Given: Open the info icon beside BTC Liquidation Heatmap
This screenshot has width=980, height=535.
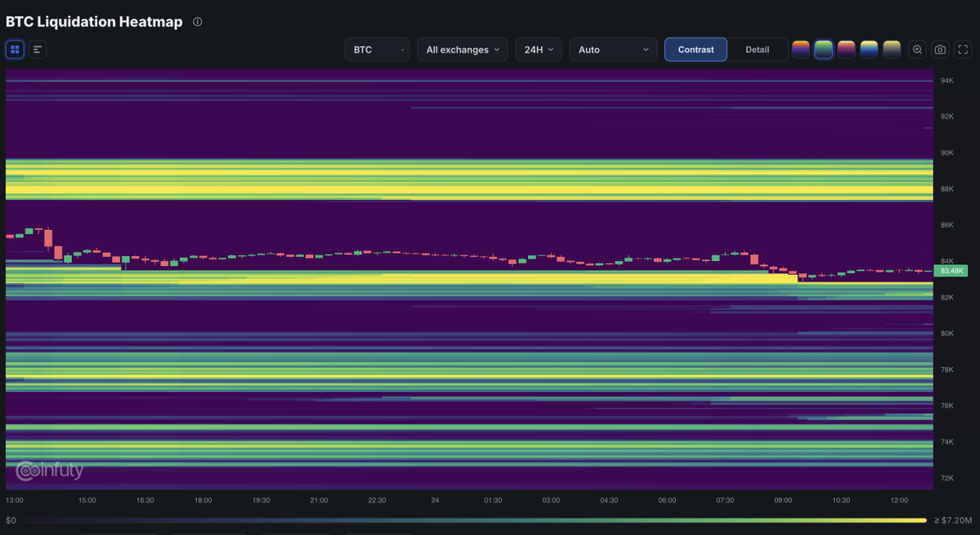Looking at the screenshot, I should pyautogui.click(x=198, y=22).
